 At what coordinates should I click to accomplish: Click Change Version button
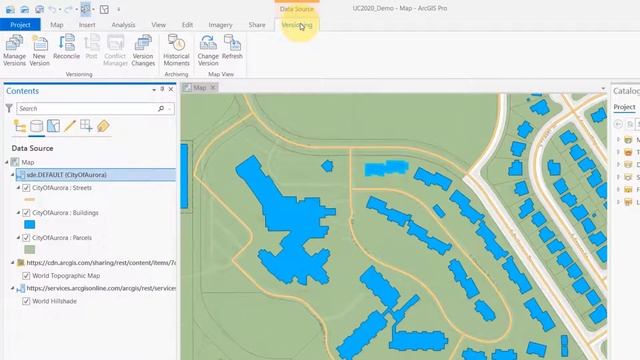point(208,51)
